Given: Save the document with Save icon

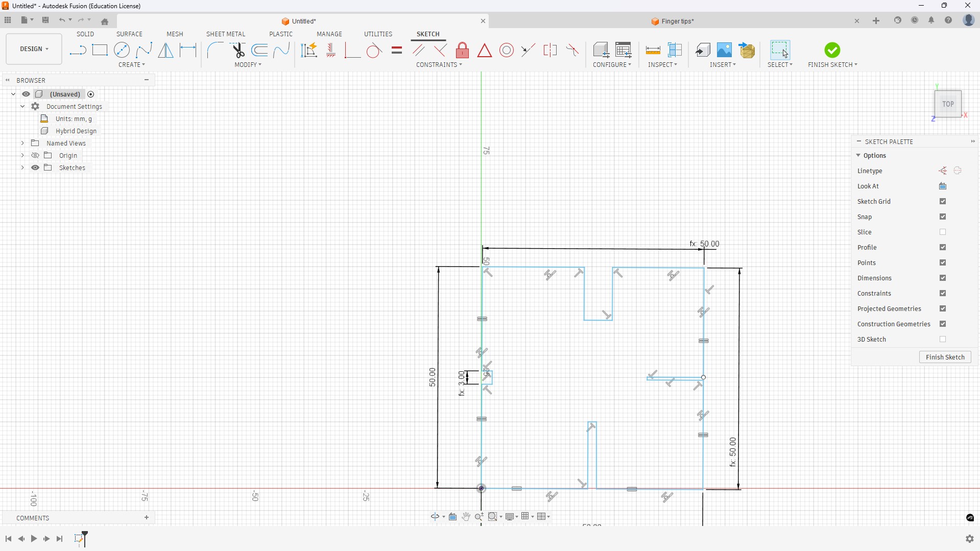Looking at the screenshot, I should pos(45,20).
